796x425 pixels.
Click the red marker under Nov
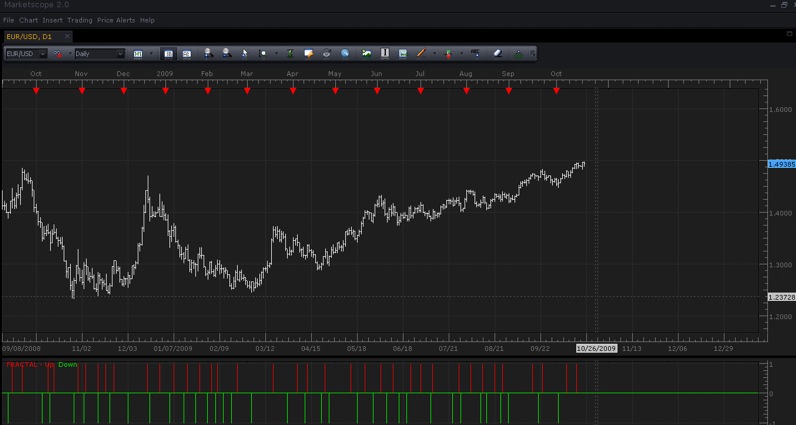[x=82, y=91]
